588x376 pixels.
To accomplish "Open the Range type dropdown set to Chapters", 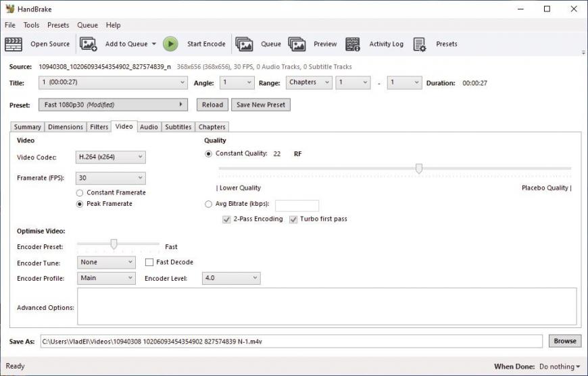I will 309,82.
